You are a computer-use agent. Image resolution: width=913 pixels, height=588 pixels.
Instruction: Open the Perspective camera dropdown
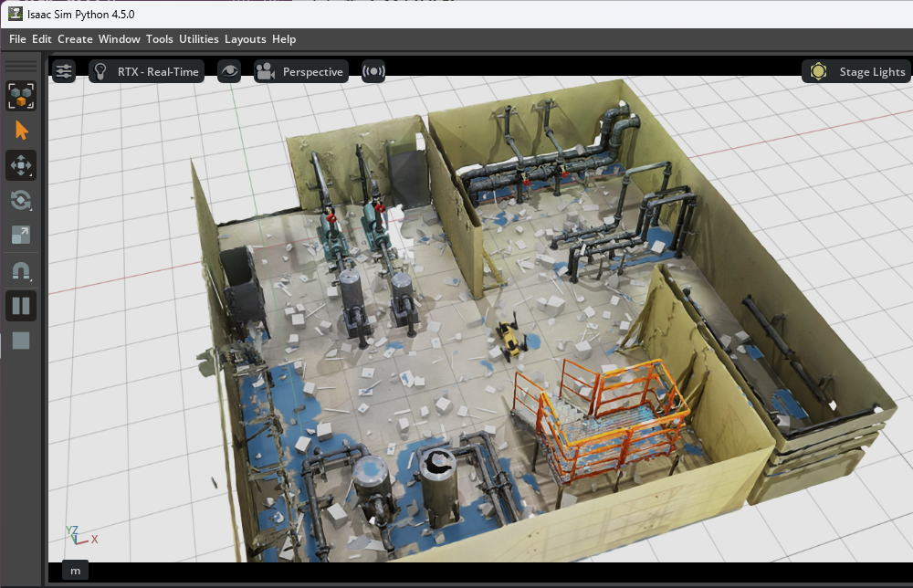(301, 71)
